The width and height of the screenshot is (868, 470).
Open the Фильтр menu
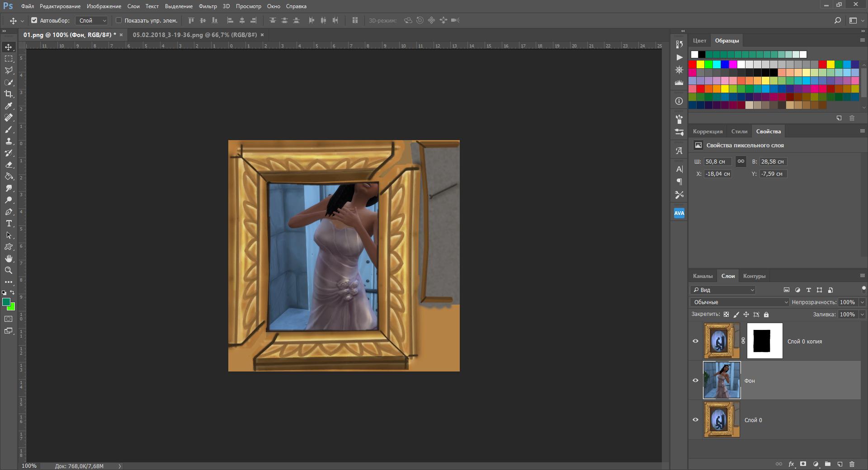point(208,6)
